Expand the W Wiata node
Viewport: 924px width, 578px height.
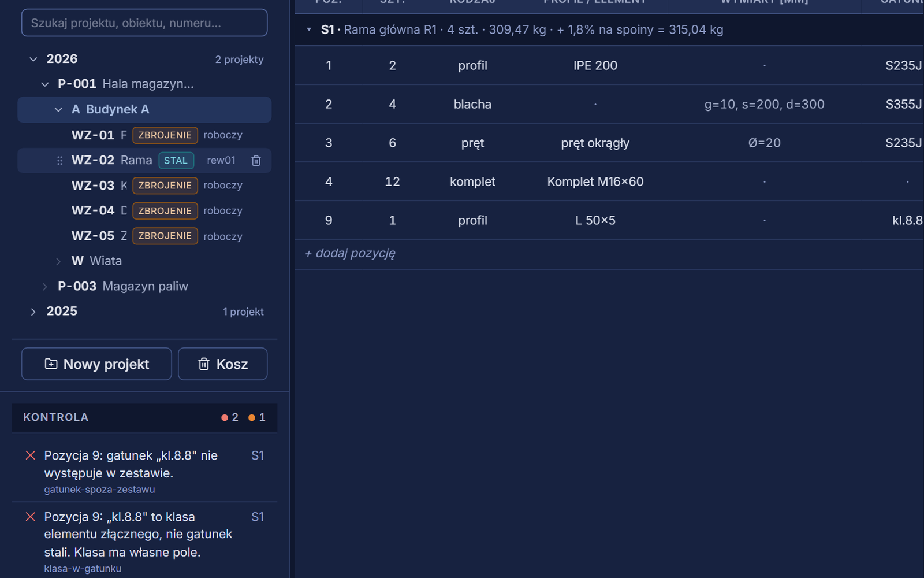point(58,261)
